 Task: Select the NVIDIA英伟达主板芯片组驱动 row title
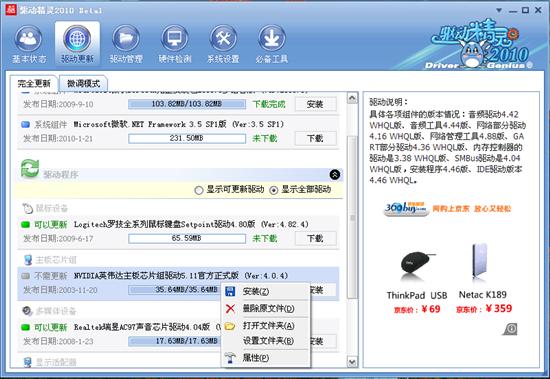181,276
